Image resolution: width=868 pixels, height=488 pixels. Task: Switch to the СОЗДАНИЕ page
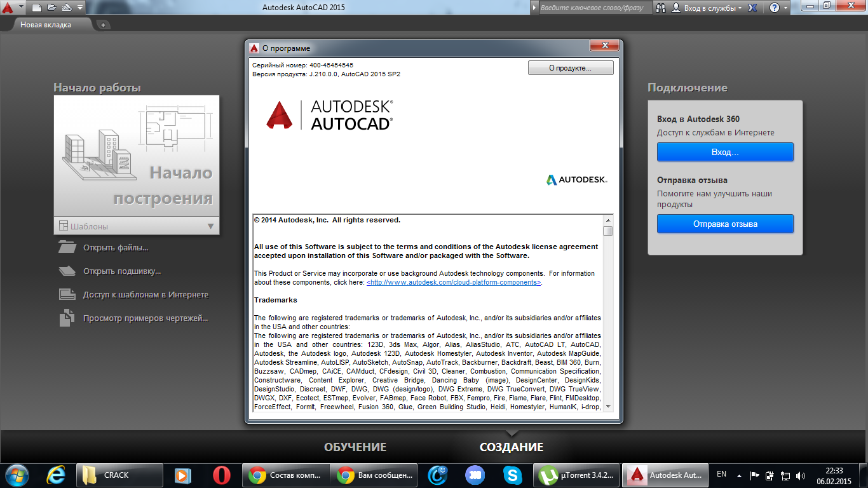(x=512, y=447)
